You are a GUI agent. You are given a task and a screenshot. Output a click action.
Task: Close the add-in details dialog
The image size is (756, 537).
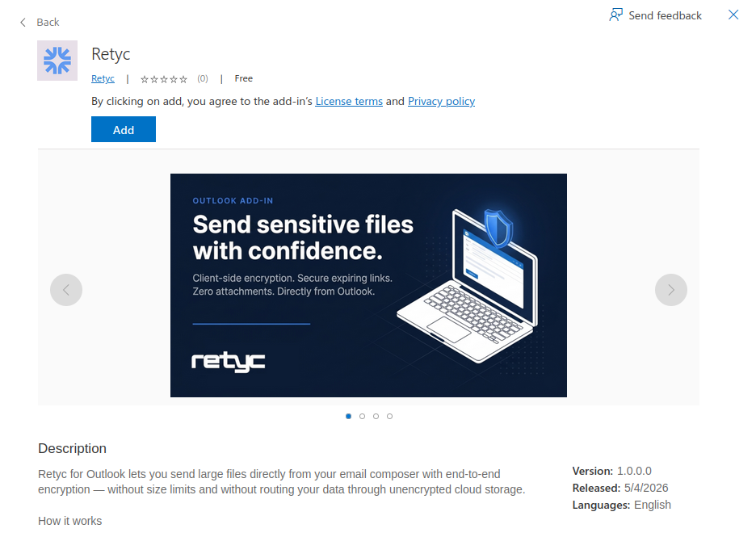click(733, 15)
